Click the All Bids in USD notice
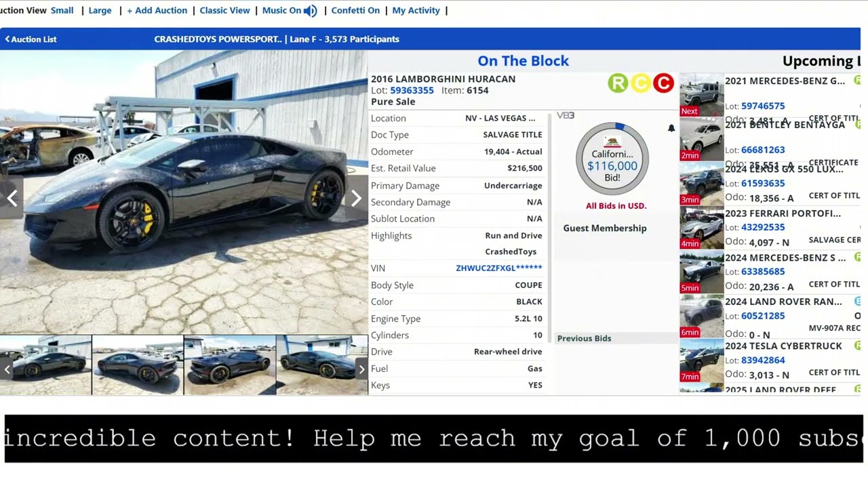The height and width of the screenshot is (488, 868). coord(616,206)
